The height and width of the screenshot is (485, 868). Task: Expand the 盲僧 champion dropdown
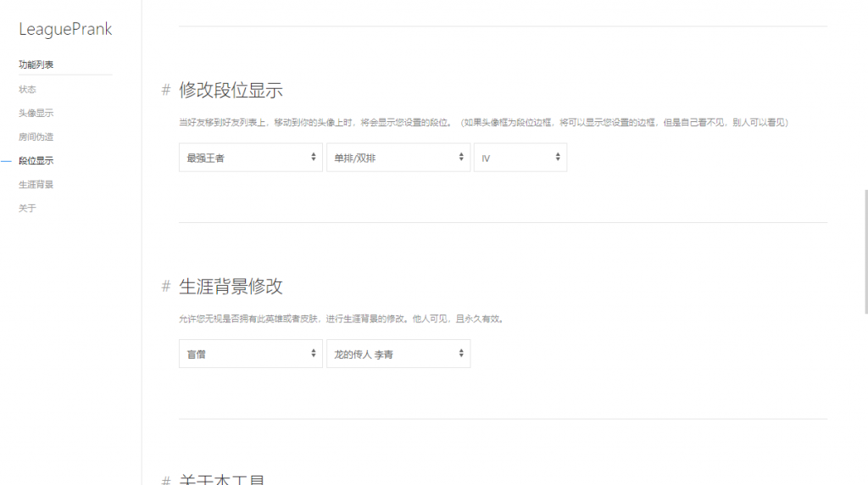pyautogui.click(x=250, y=354)
